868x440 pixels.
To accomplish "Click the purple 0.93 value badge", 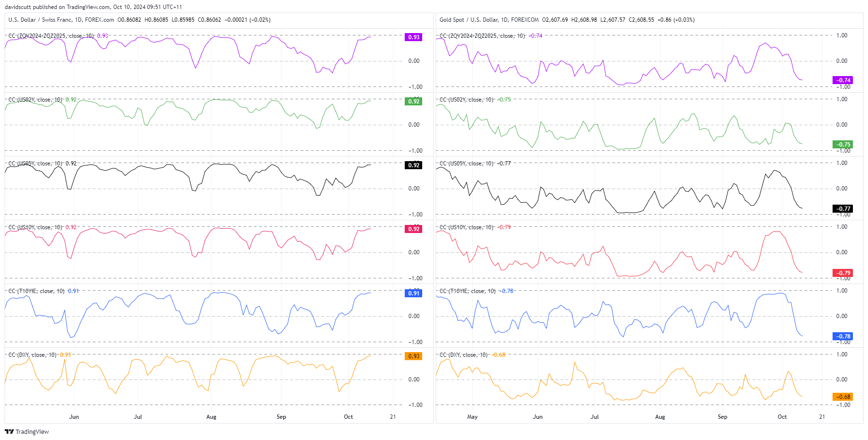I will pyautogui.click(x=414, y=37).
